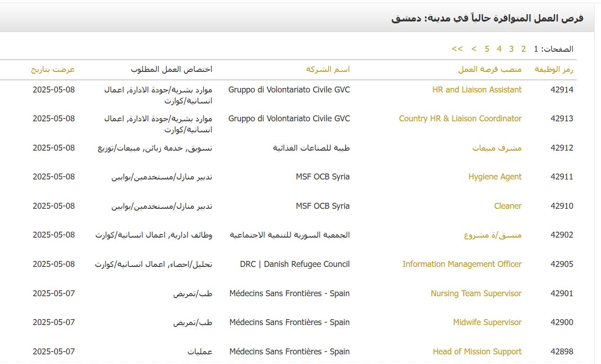
Task: Click MSF OCB Syria in Hygiene Agent row
Action: click(323, 177)
